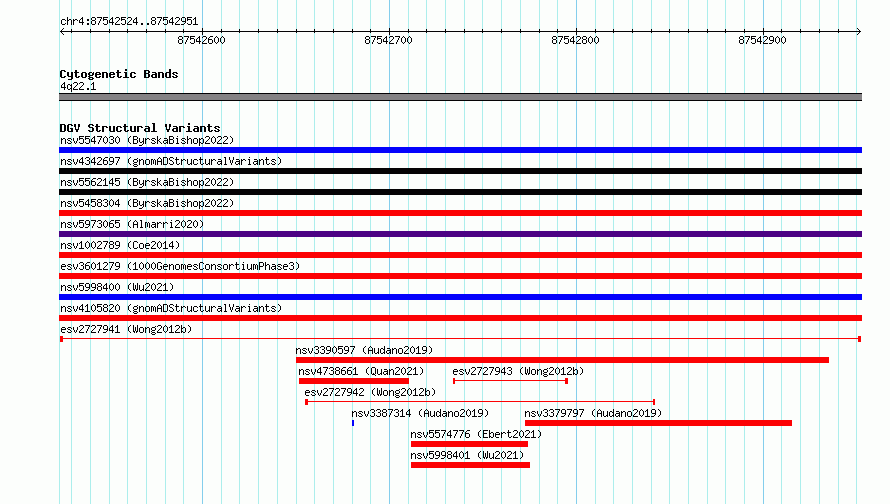890x504 pixels.
Task: Click the small blue mark under nsv3387314
Action: pyautogui.click(x=353, y=423)
